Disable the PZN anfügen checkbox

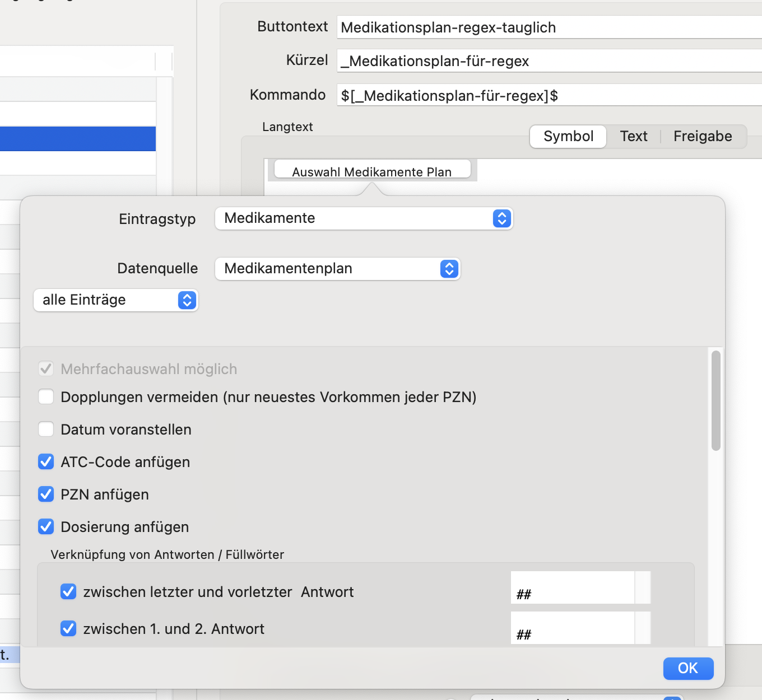click(x=46, y=494)
